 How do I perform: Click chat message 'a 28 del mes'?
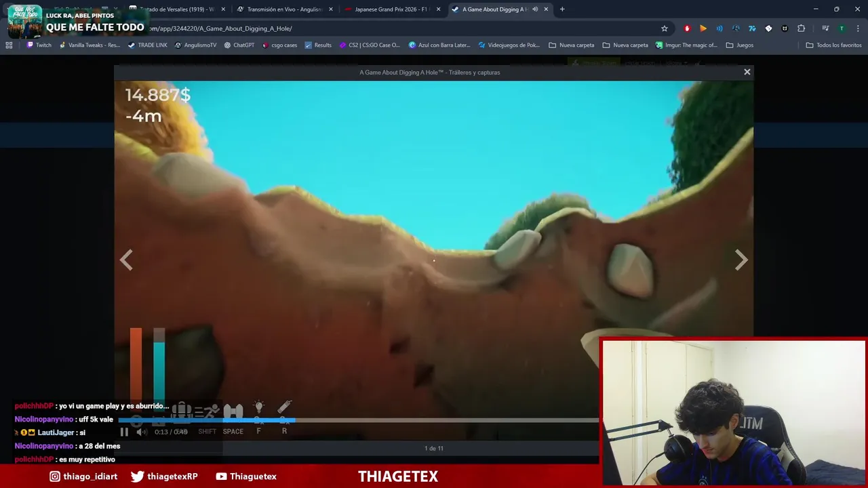(100, 446)
